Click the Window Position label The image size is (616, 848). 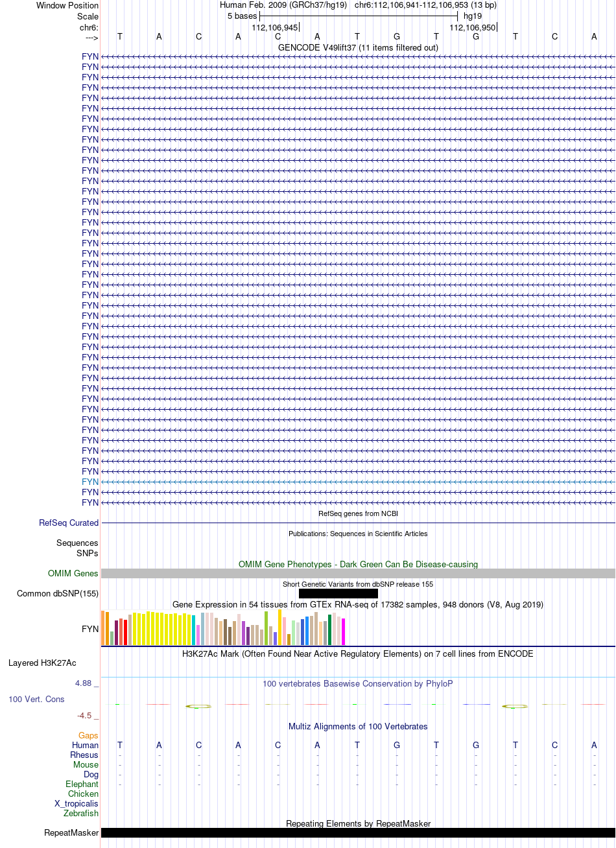point(67,5)
